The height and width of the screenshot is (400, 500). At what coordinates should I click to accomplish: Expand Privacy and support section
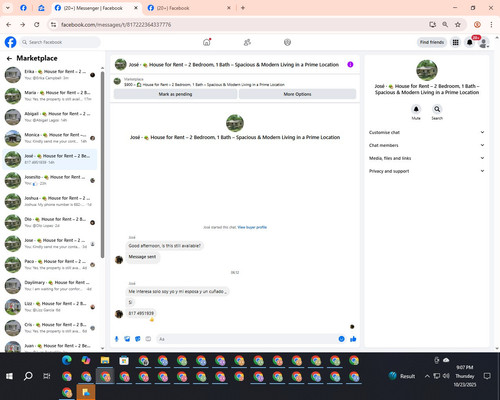tap(426, 171)
